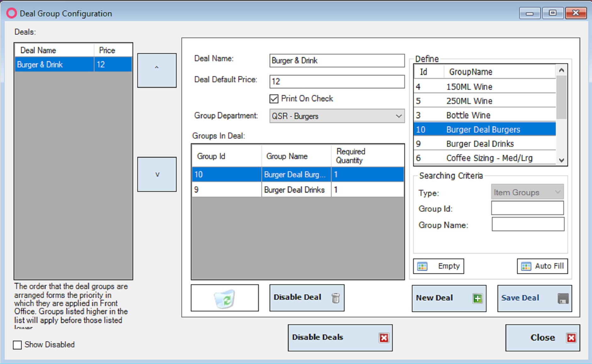Screen dimensions: 592x364
Task: Move deal down with the v button
Action: pos(157,174)
